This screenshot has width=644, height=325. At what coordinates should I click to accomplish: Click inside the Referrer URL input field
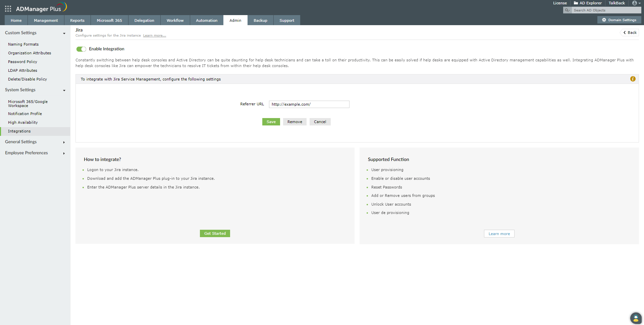[x=309, y=104]
